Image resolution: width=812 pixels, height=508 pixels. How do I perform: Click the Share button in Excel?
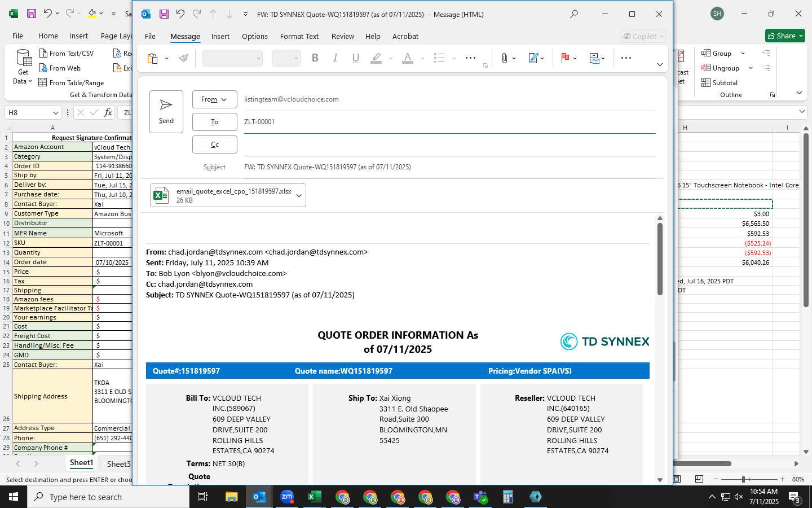point(785,36)
